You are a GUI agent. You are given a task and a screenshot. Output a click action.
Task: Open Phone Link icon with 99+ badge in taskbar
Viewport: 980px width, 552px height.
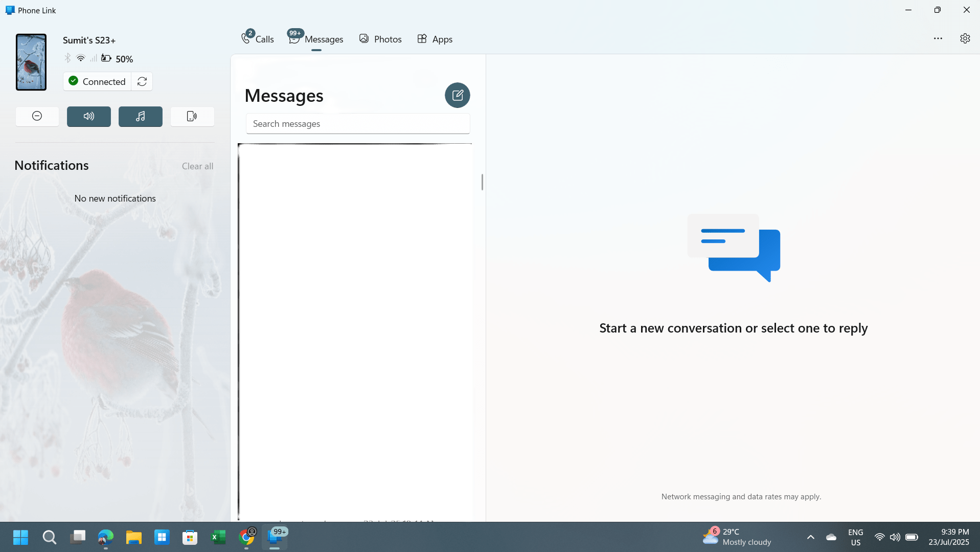(275, 537)
